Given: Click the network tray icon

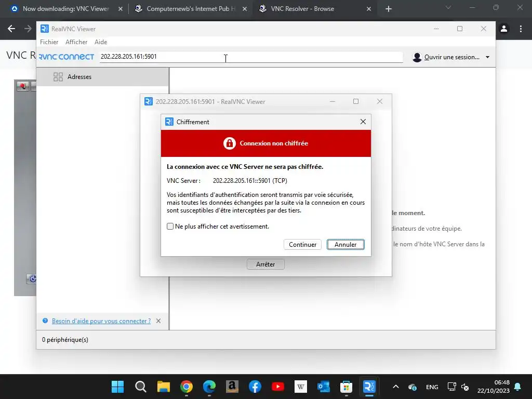Looking at the screenshot, I should (451, 387).
